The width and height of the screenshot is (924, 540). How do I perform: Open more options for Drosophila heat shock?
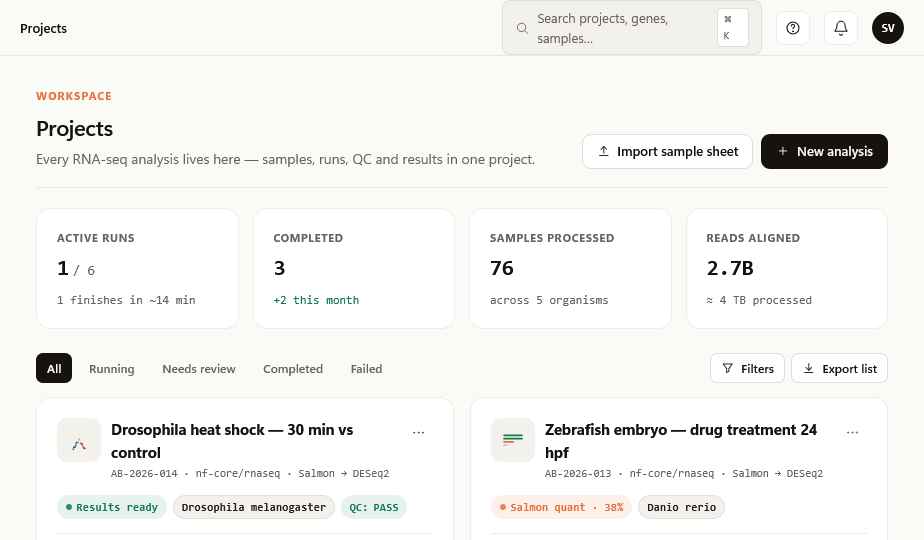click(x=418, y=432)
